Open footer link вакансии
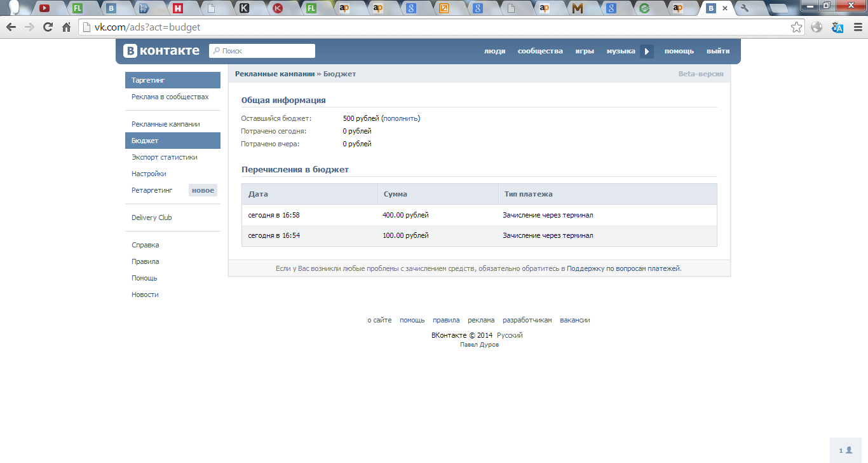Image resolution: width=868 pixels, height=463 pixels. click(575, 320)
